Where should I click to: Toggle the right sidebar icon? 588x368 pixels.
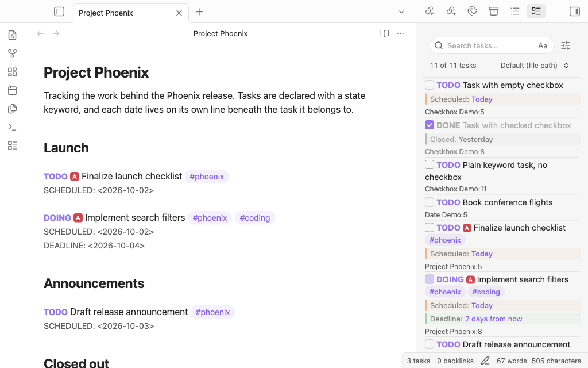tap(574, 11)
